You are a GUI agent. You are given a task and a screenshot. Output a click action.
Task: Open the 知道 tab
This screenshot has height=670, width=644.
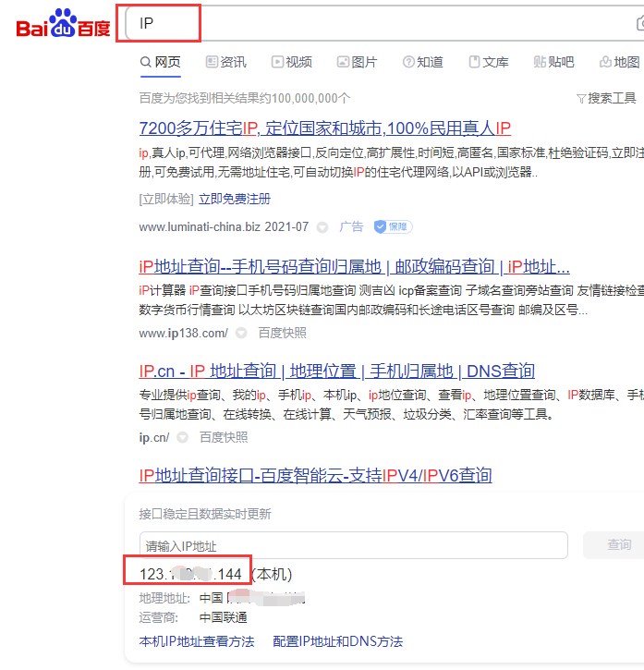coord(423,62)
